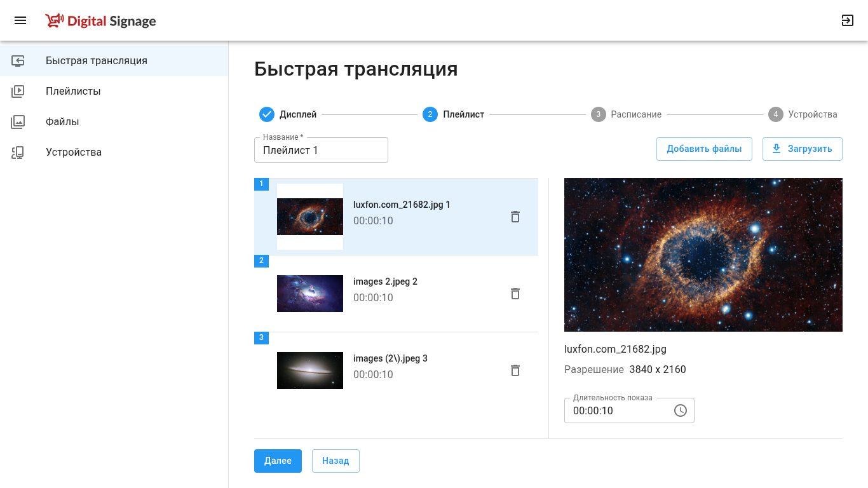Delete images (2\).jpeg playlist item
This screenshot has width=868, height=488.
515,370
